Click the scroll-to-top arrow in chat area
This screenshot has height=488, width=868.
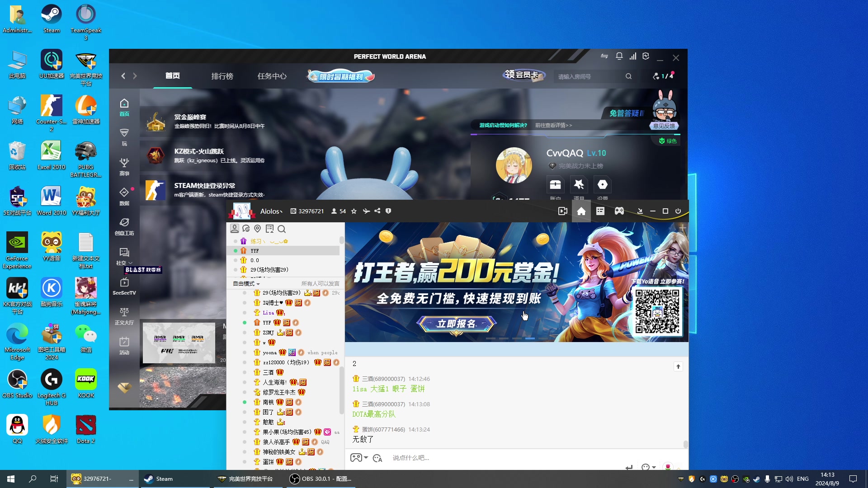point(678,366)
